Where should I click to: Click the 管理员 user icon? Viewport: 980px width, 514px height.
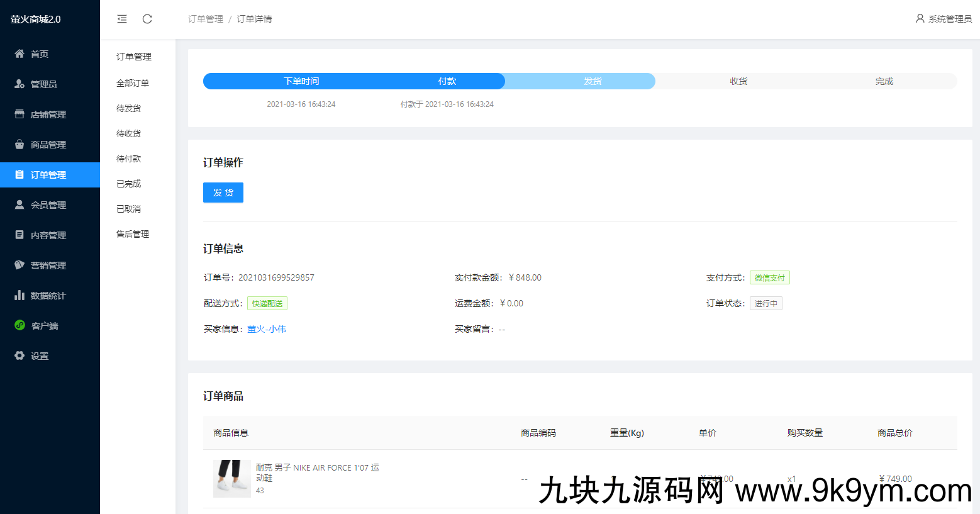pyautogui.click(x=19, y=84)
